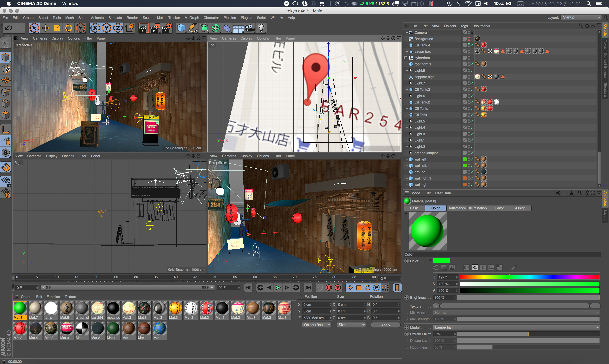609x364 pixels.
Task: Click the green Color swatch
Action: (441, 261)
